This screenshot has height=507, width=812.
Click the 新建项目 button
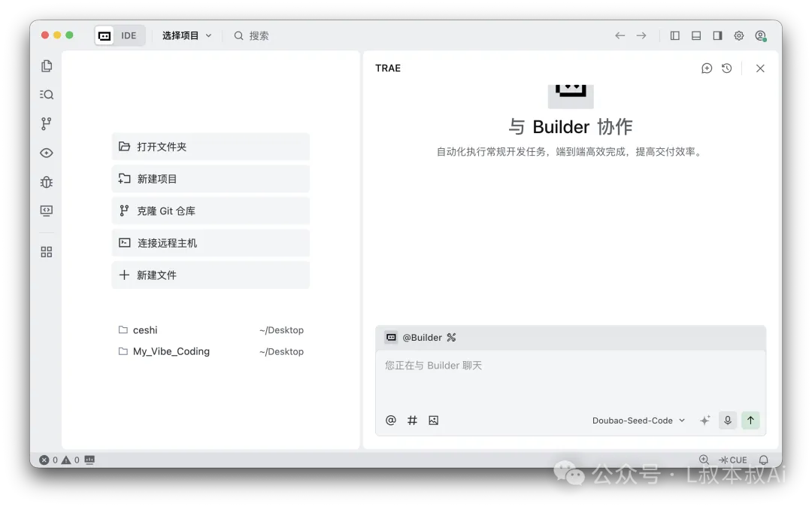tap(211, 179)
